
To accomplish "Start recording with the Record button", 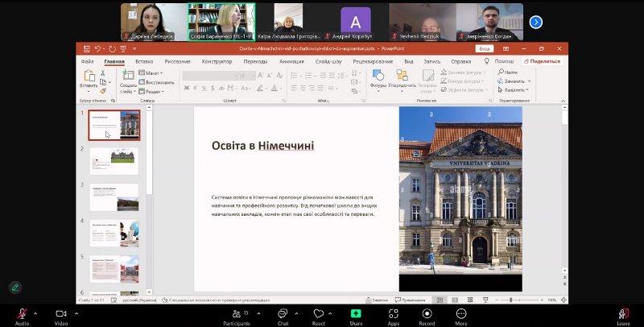I will [x=427, y=313].
